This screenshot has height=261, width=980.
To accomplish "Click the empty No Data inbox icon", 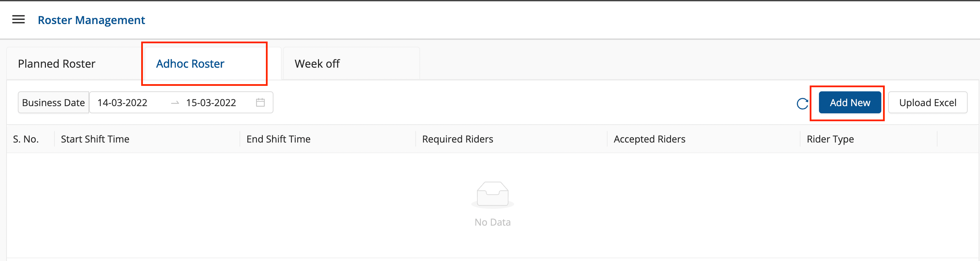I will 492,194.
